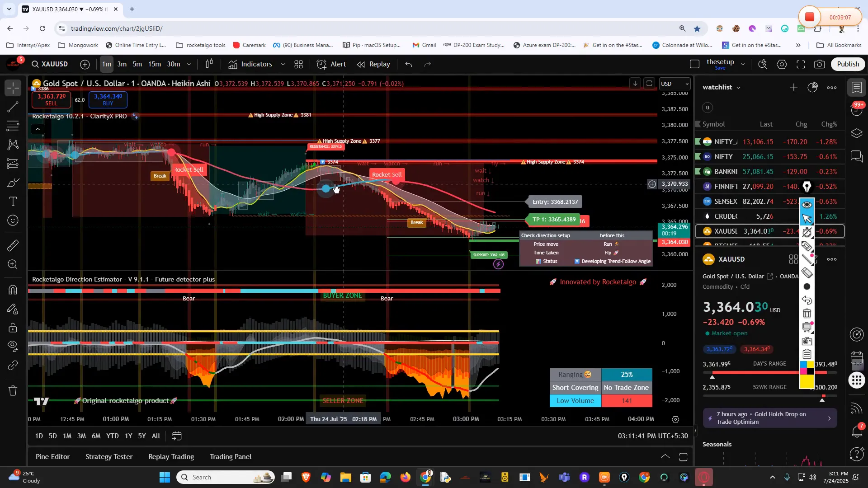Viewport: 868px width, 488px height.
Task: Switch to the 3m timeframe
Action: pos(122,64)
